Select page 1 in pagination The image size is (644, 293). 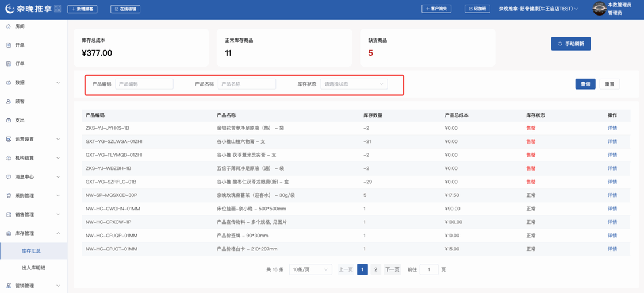click(362, 269)
